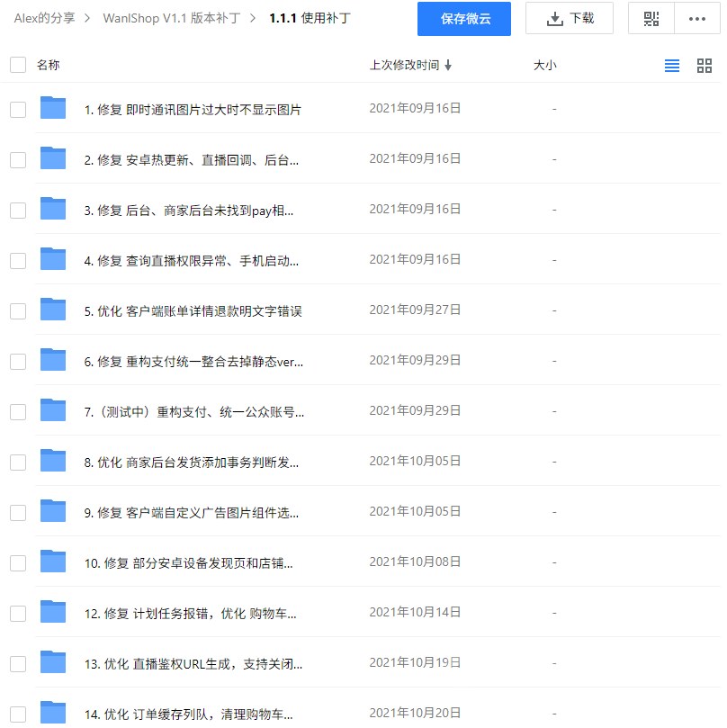Screen dimensions: 727x728
Task: Check the box for 2. 修复 安卓热更新
Action: pyautogui.click(x=18, y=160)
